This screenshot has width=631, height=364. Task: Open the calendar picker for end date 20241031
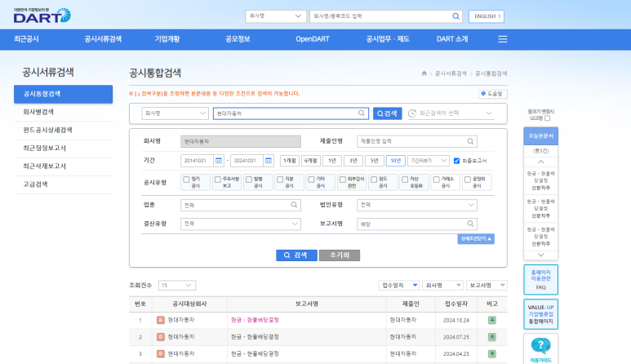[x=269, y=161]
